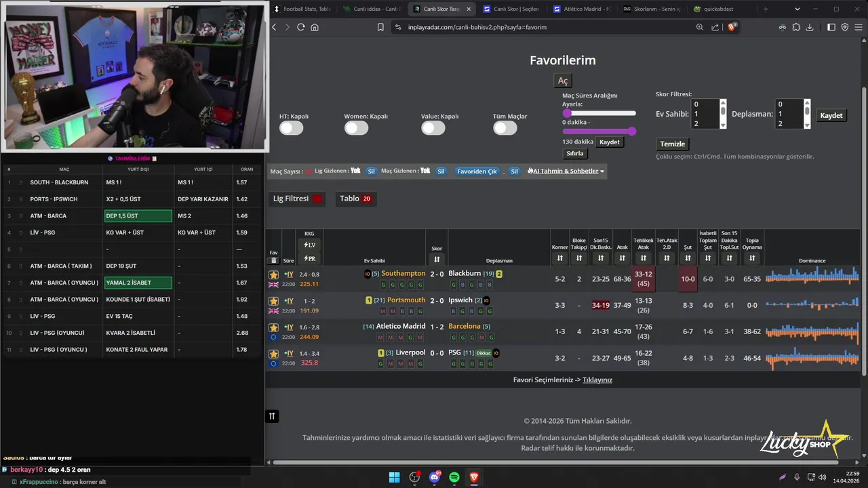Bookmark this page
Viewport: 868px width, 488px height.
pyautogui.click(x=380, y=27)
